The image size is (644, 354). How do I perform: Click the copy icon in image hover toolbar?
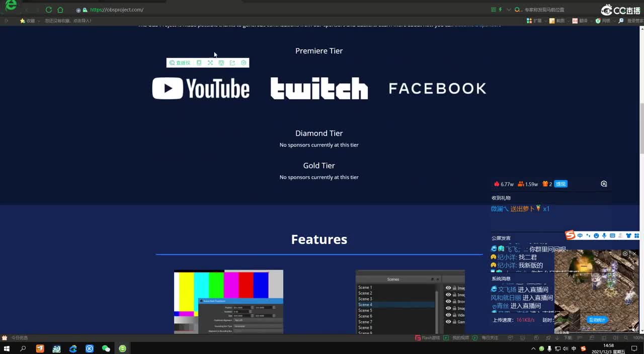coord(199,63)
